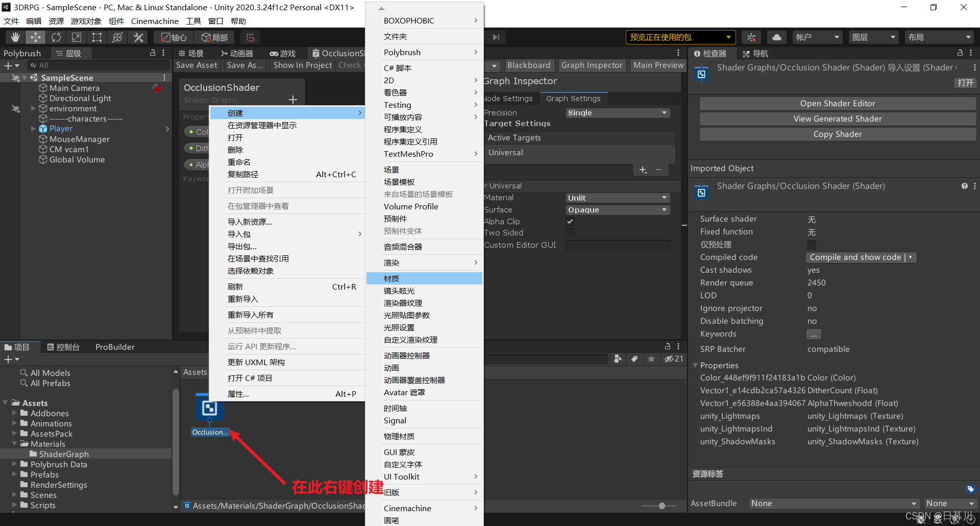980x526 pixels.
Task: Add a property with the Blackboard plus icon
Action: pyautogui.click(x=293, y=100)
